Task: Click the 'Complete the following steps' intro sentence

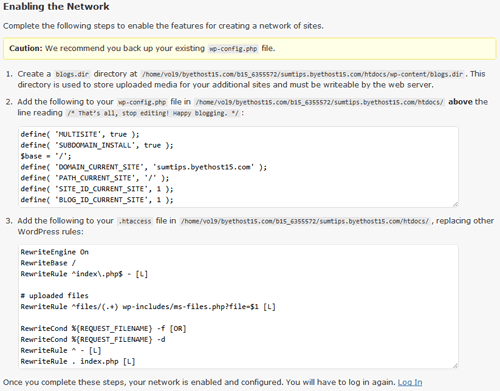Action: [163, 26]
